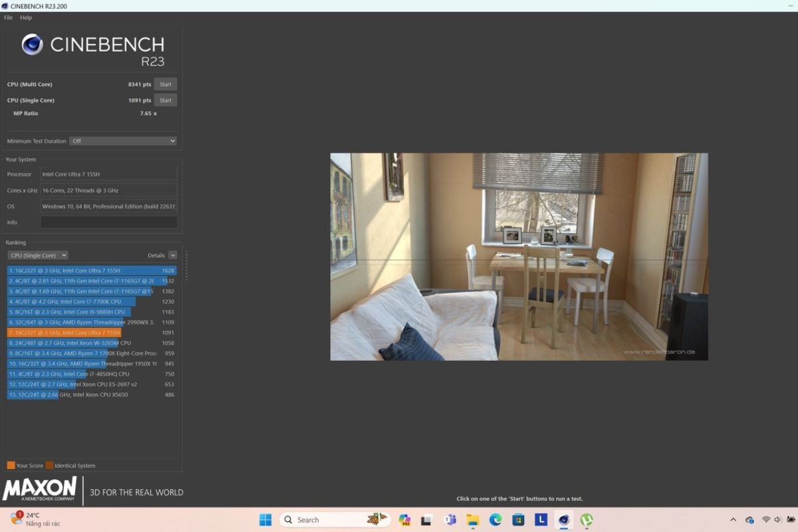Open the Help menu
Image resolution: width=798 pixels, height=532 pixels.
click(25, 17)
